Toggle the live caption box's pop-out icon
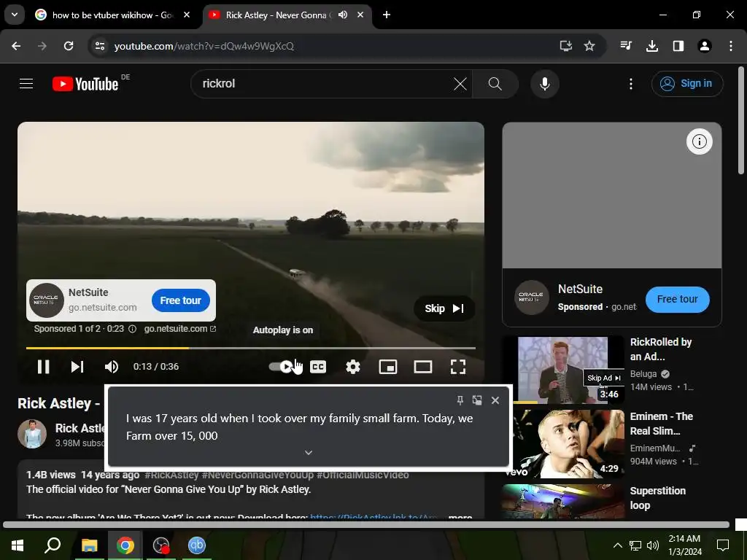The image size is (747, 560). [x=477, y=400]
